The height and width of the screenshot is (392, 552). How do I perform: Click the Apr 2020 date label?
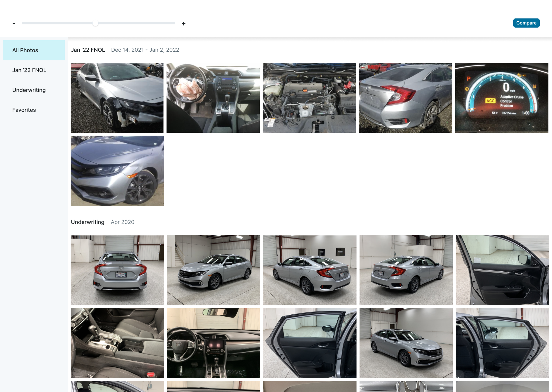123,222
